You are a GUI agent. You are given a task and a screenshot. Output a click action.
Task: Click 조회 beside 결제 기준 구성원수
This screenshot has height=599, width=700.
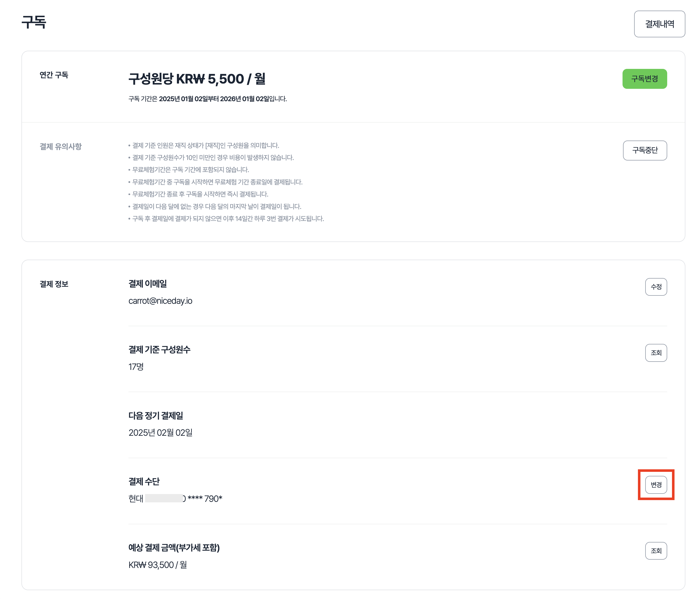[x=656, y=353]
